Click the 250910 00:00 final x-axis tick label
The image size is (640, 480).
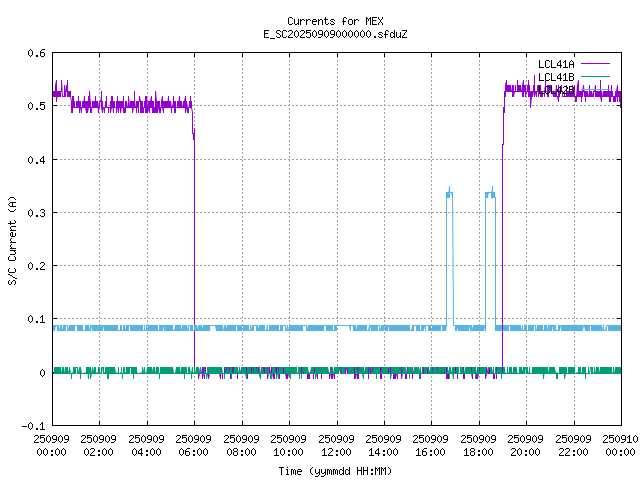620,444
